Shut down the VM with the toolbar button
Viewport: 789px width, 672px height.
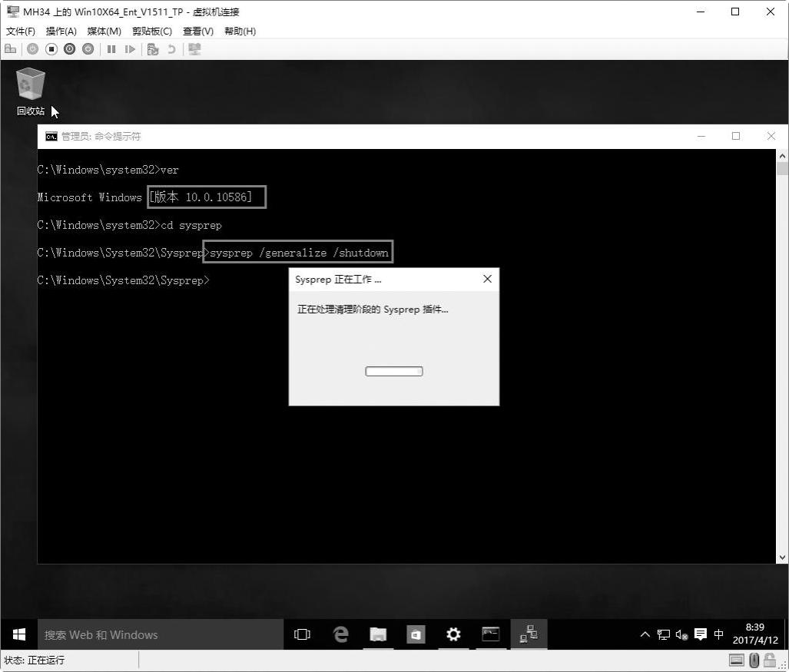point(70,49)
